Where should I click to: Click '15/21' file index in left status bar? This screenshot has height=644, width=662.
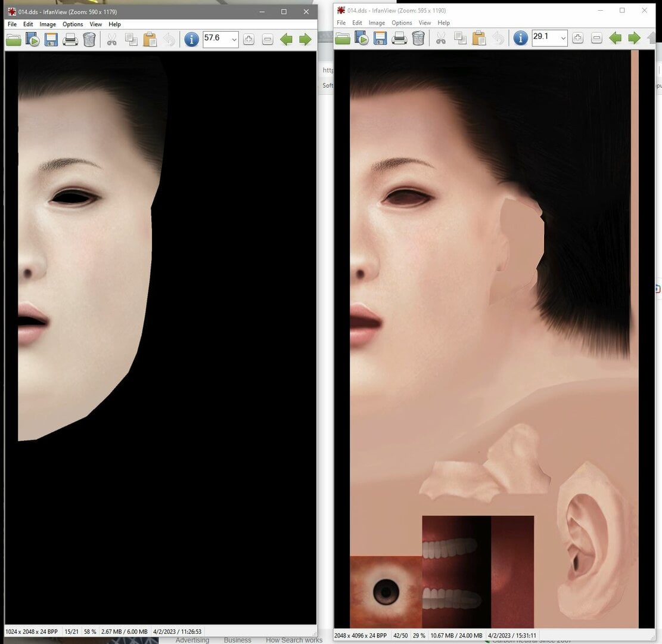click(x=72, y=631)
